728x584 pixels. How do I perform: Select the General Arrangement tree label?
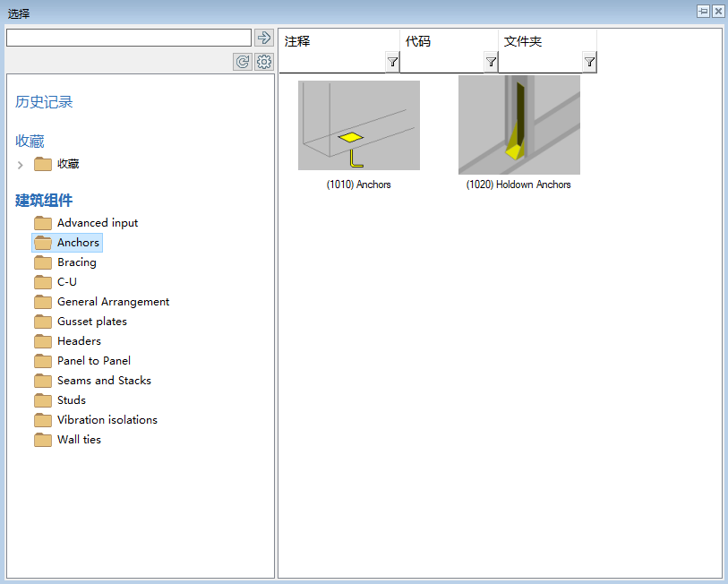pyautogui.click(x=114, y=302)
